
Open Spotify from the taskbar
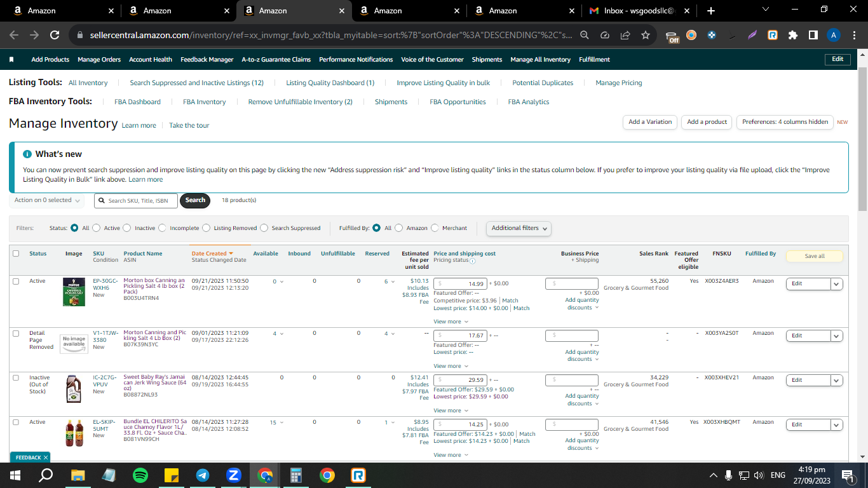click(140, 475)
